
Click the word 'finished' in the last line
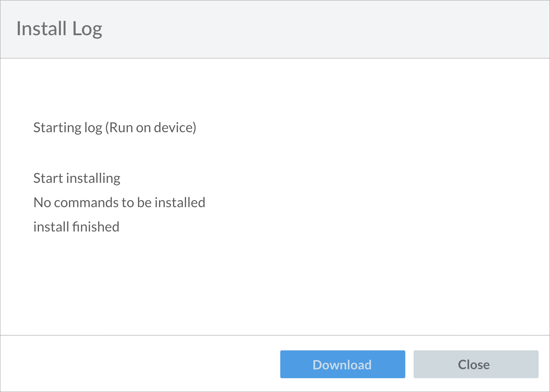point(96,227)
